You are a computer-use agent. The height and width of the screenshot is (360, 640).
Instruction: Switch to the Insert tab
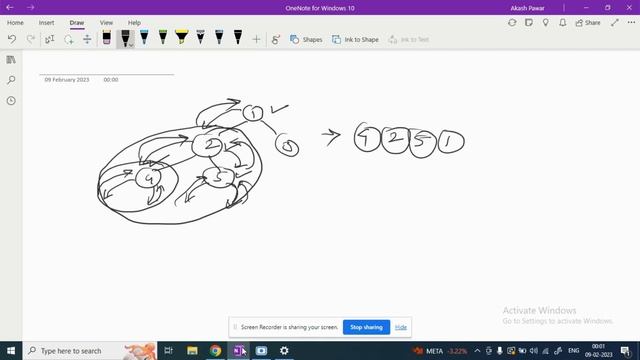46,23
